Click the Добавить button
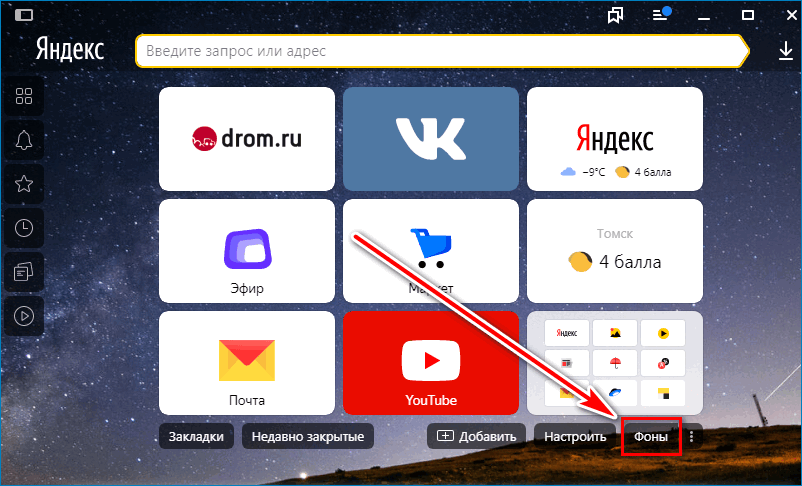The width and height of the screenshot is (802, 486). click(x=476, y=436)
